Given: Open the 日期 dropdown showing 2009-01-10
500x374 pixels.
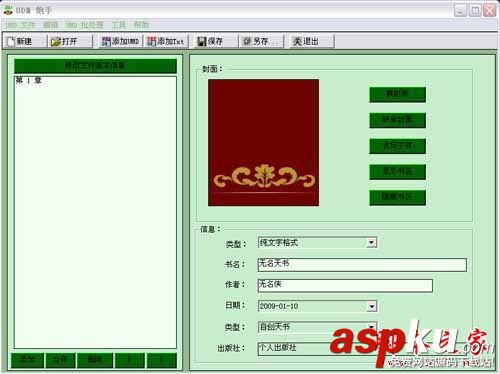Looking at the screenshot, I should (x=371, y=306).
